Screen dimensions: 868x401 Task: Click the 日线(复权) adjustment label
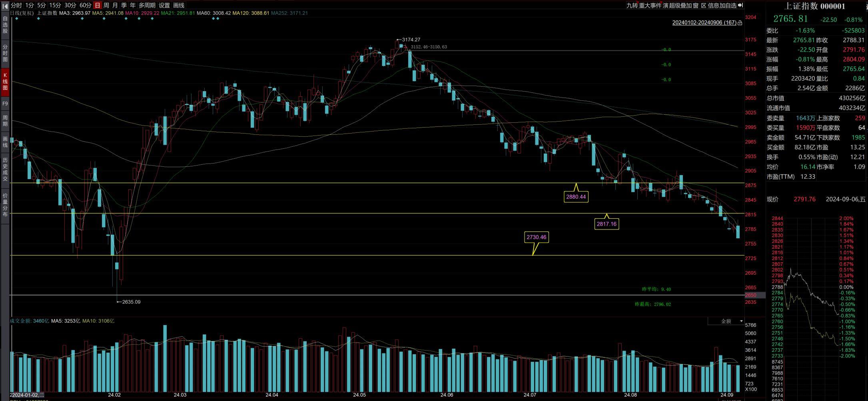(22, 13)
